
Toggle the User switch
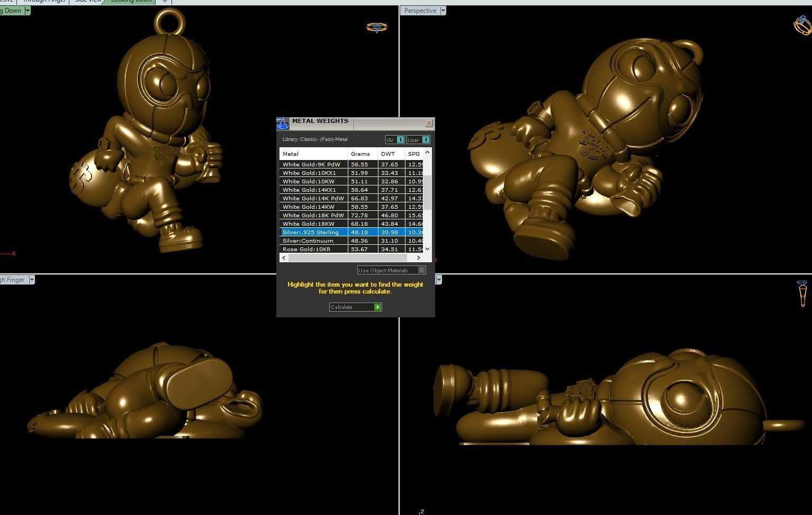pos(418,140)
